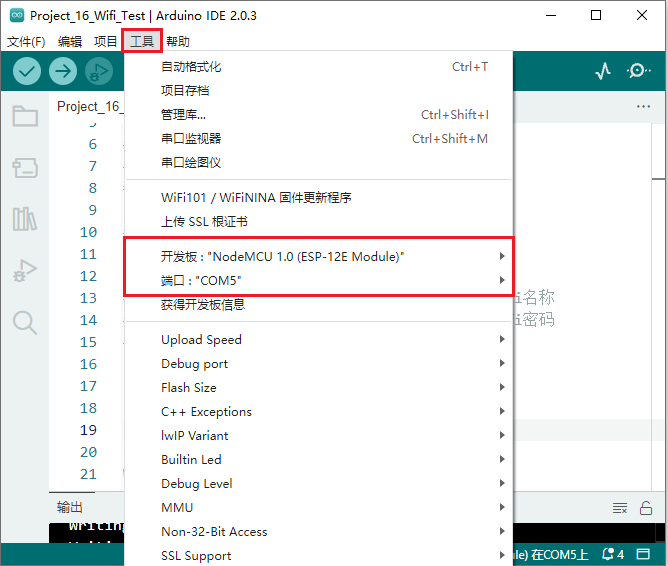Select the Project_16 editor tab
The image size is (668, 566).
tap(88, 106)
